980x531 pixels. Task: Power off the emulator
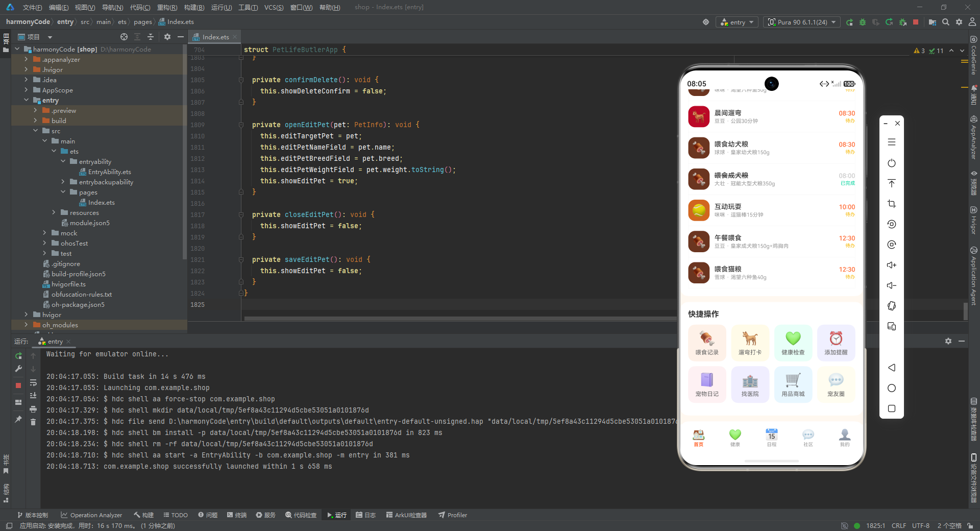[x=892, y=163]
